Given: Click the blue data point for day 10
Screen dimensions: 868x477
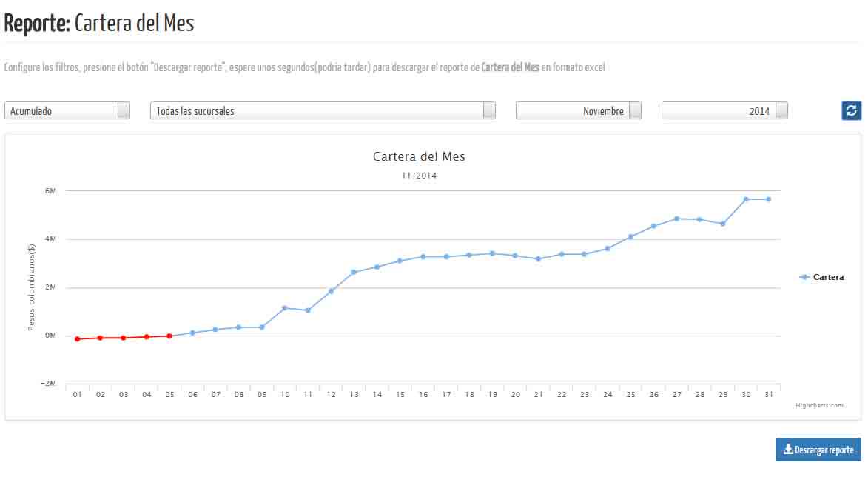Looking at the screenshot, I should 285,308.
